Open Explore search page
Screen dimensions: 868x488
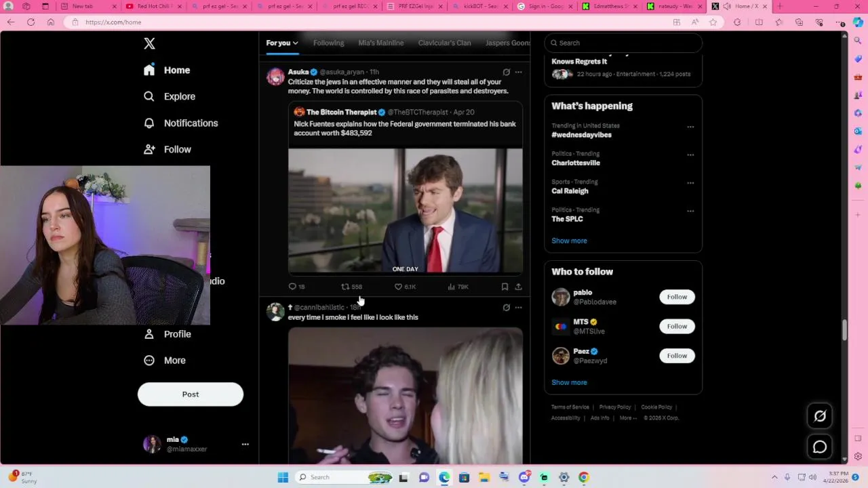pyautogui.click(x=170, y=96)
